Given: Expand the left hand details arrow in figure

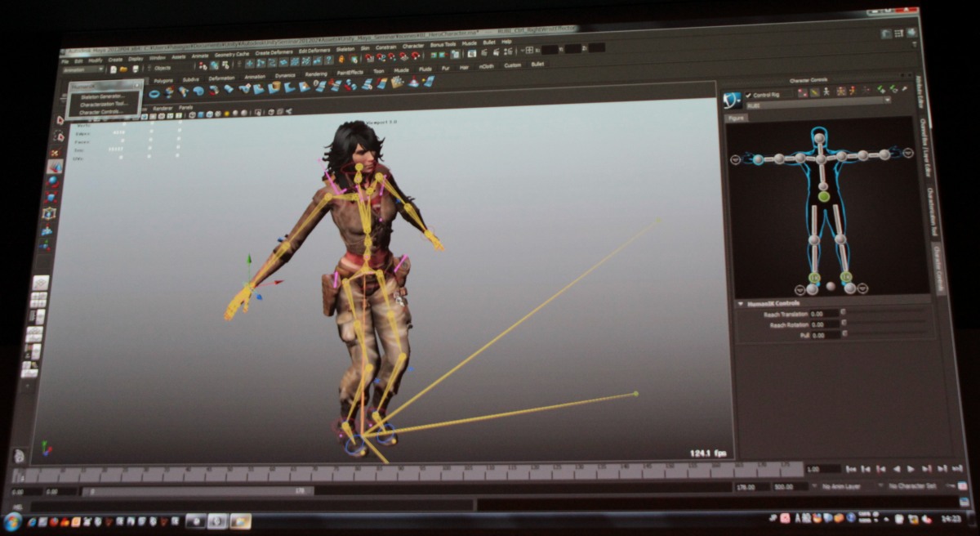Looking at the screenshot, I should click(909, 153).
